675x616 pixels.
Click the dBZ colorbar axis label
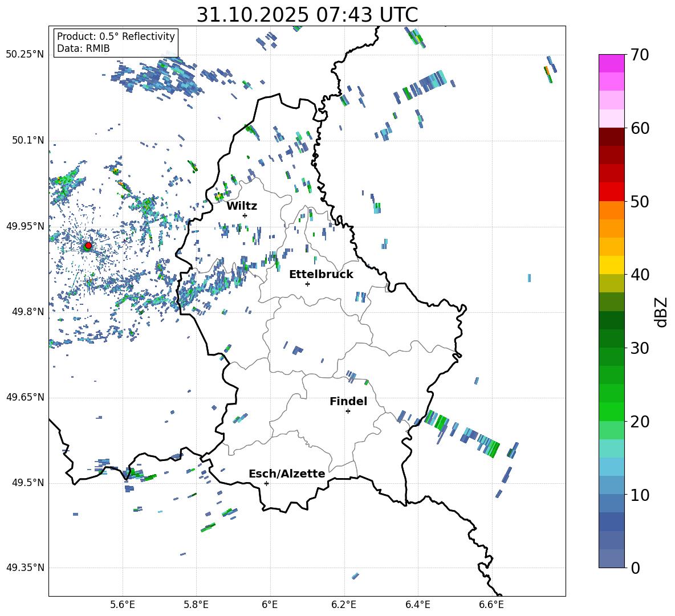coord(661,312)
